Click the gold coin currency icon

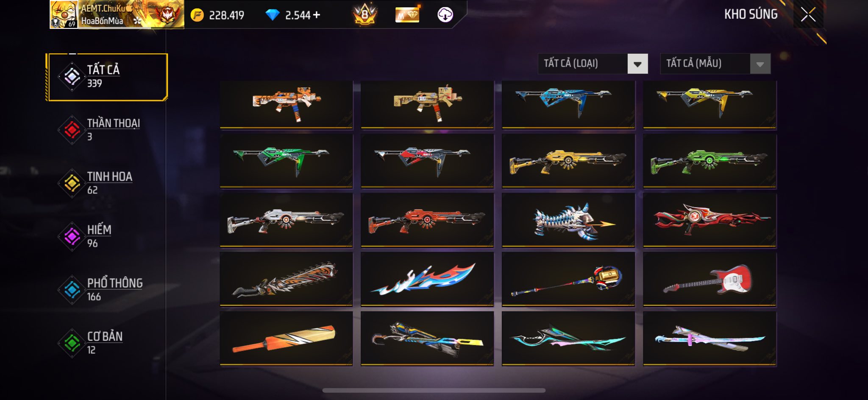197,15
